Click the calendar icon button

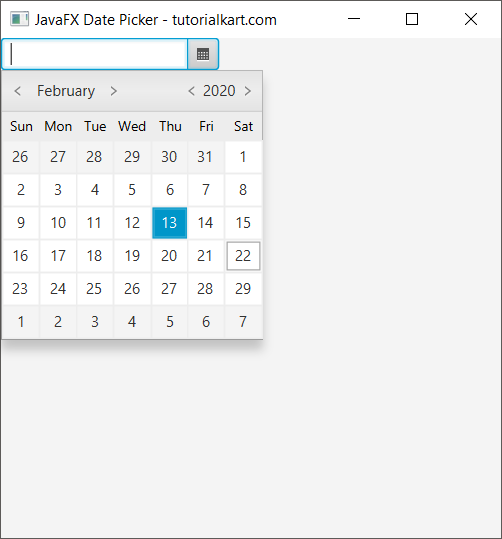tap(203, 54)
